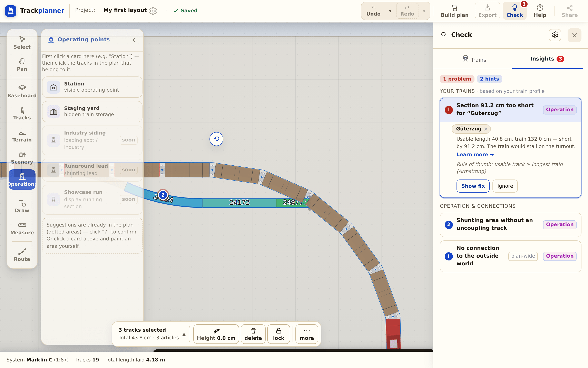
Task: Follow the Learn more link
Action: [x=475, y=155]
